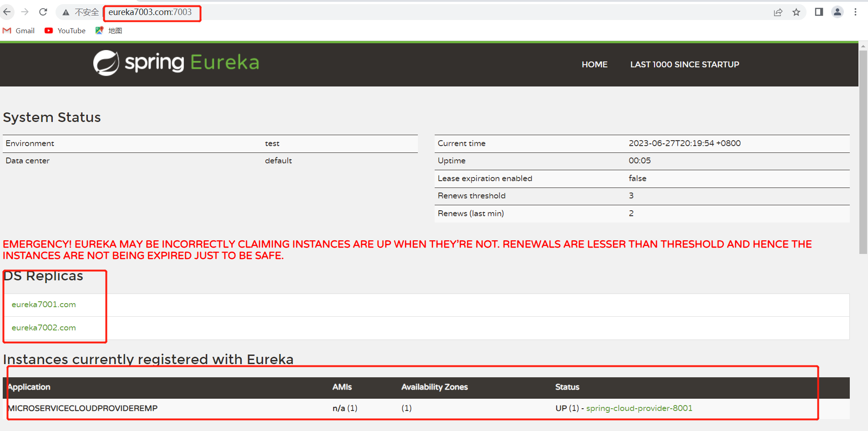Click the DS Replicas heading
Screen dimensions: 868x431
click(x=43, y=276)
